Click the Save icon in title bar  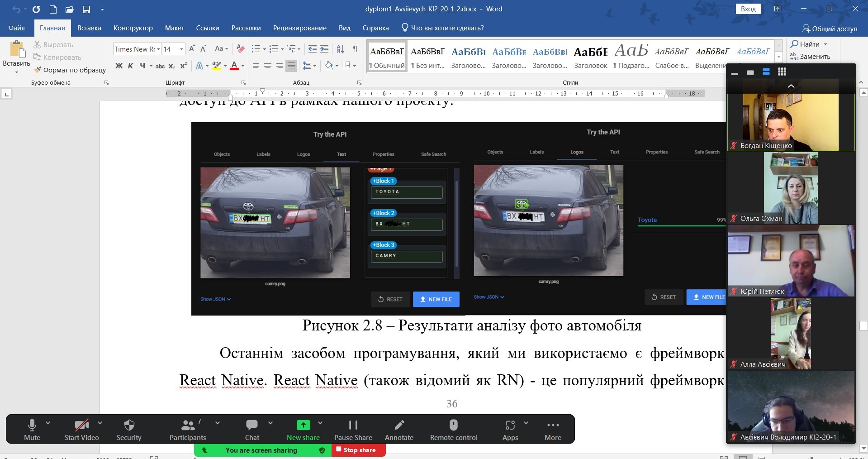[x=86, y=9]
